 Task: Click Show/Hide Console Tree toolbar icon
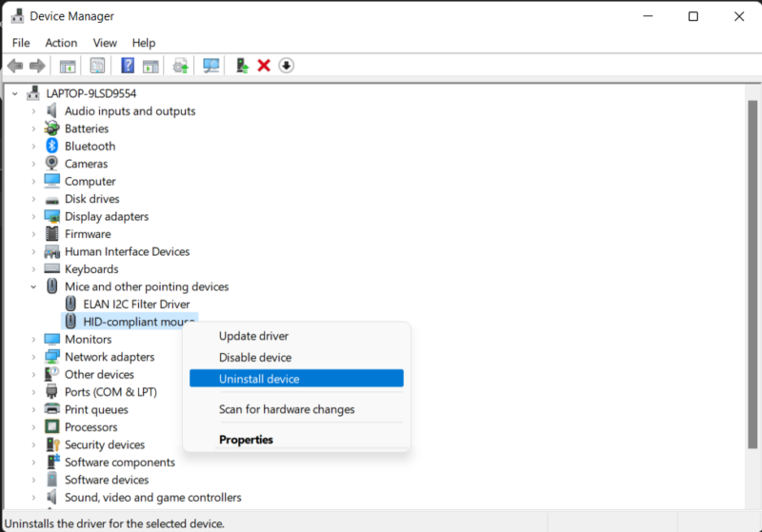(68, 66)
